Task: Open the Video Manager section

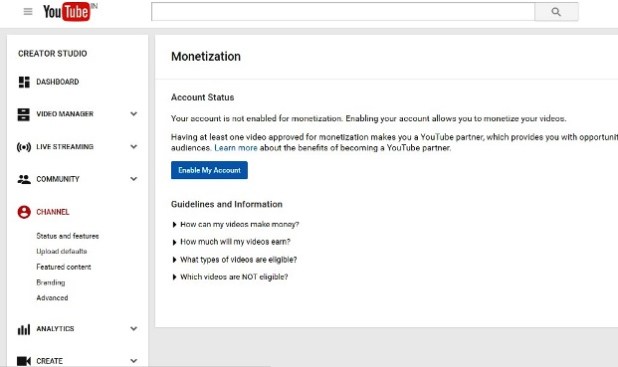Action: click(x=65, y=114)
